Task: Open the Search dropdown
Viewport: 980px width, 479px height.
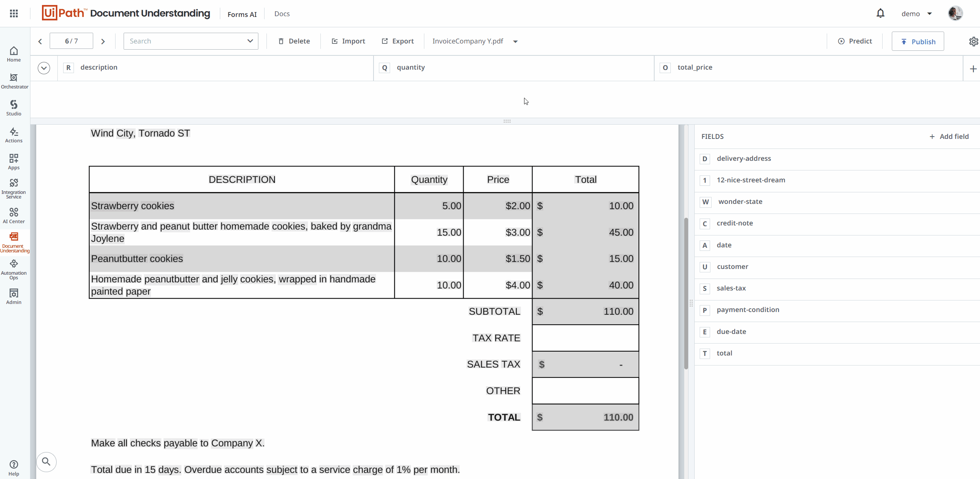Action: pyautogui.click(x=191, y=41)
